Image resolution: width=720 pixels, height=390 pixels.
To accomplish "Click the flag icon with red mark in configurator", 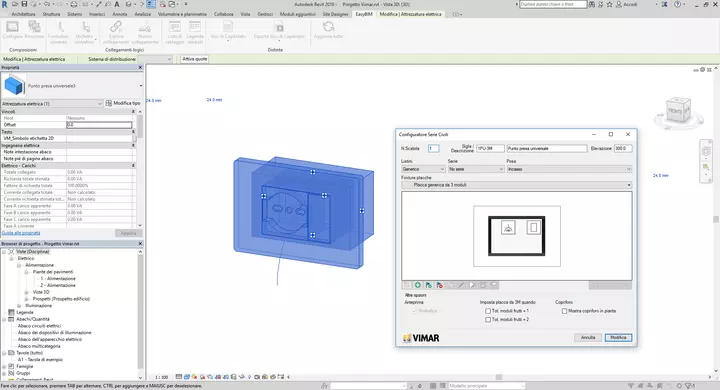I will pos(439,285).
